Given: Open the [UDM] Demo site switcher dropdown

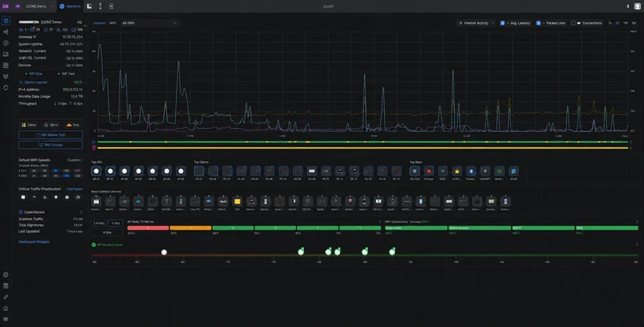Looking at the screenshot, I should pyautogui.click(x=39, y=6).
